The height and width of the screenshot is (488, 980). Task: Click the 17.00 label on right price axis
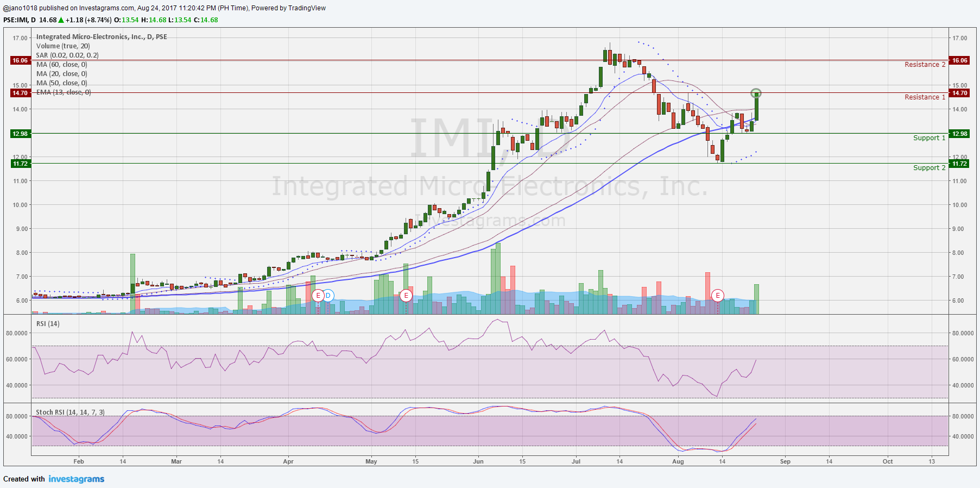pos(959,38)
